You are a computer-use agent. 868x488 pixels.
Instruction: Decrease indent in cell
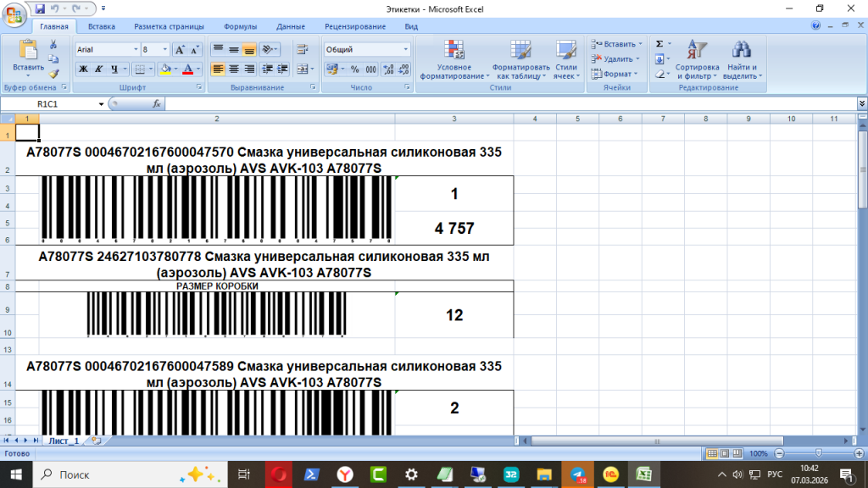coord(267,69)
